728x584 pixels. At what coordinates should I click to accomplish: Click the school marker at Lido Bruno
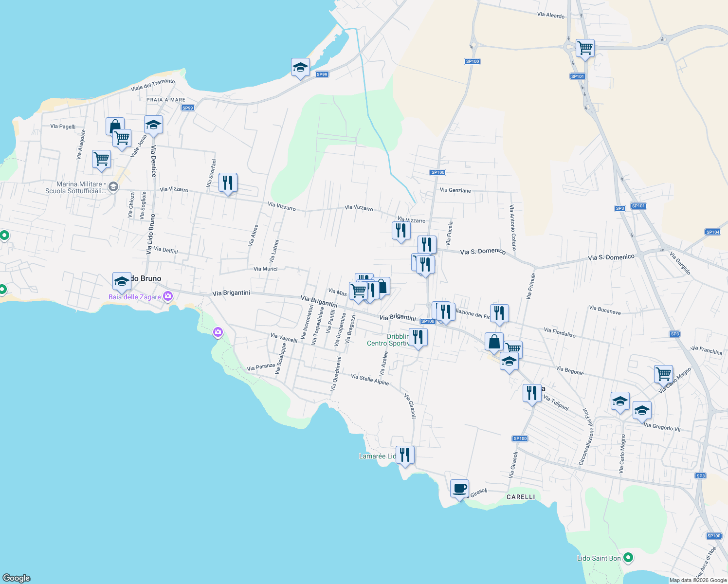122,281
